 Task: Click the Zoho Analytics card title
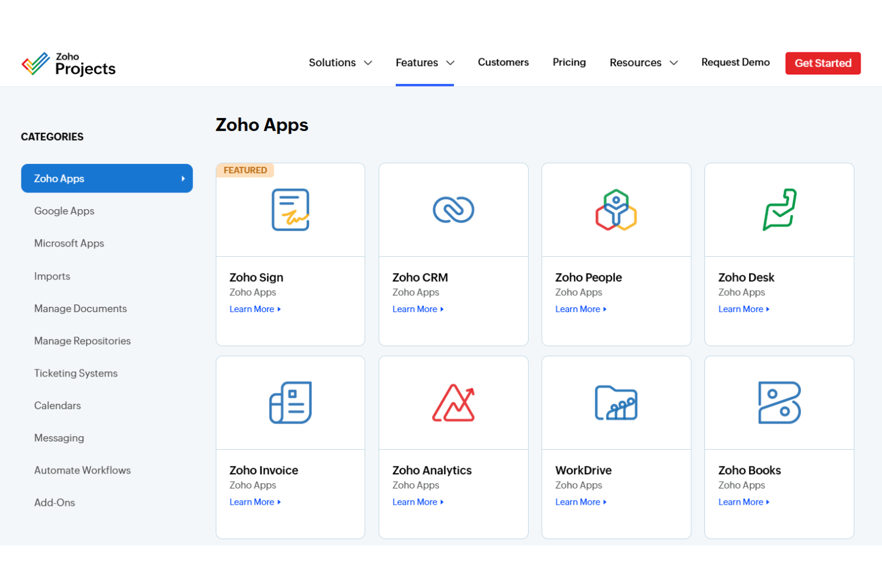click(432, 471)
